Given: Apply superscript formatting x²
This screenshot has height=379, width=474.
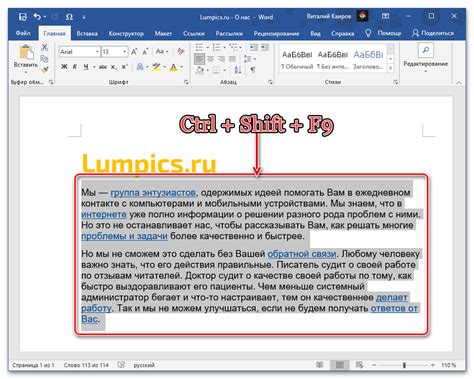Looking at the screenshot, I should pos(124,67).
